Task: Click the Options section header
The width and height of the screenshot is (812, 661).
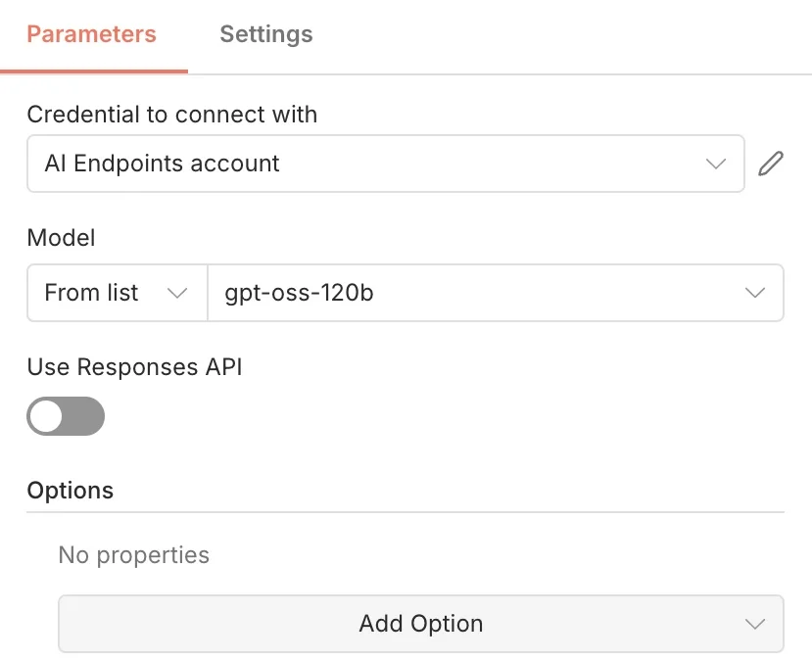Action: [70, 490]
